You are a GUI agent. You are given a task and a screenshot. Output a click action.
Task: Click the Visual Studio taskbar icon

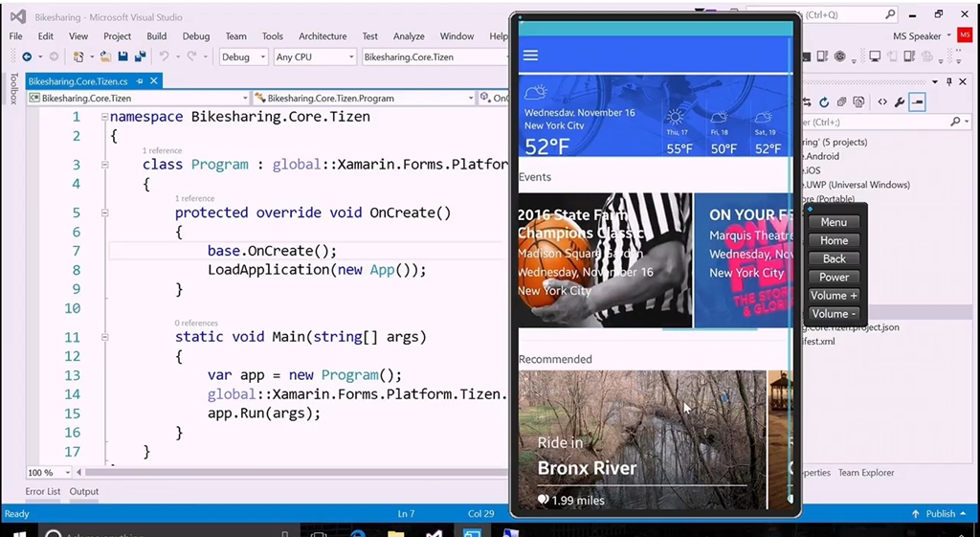tap(434, 533)
